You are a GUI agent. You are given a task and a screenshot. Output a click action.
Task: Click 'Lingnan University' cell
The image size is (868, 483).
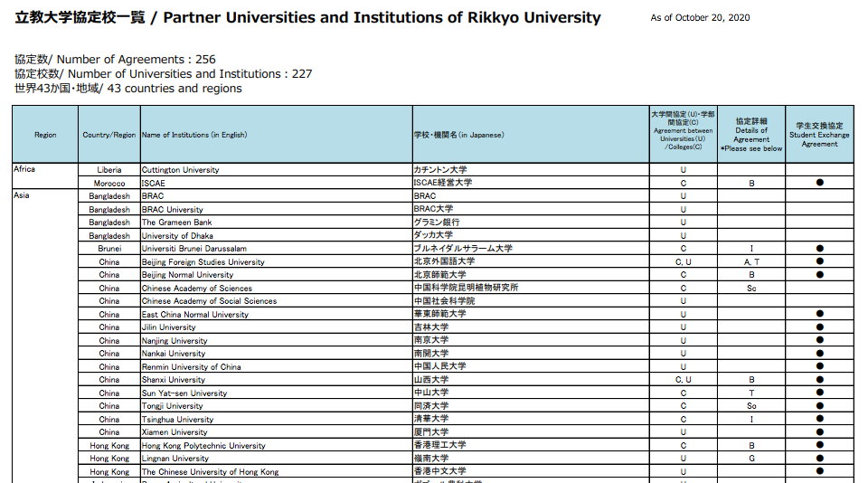(277, 459)
